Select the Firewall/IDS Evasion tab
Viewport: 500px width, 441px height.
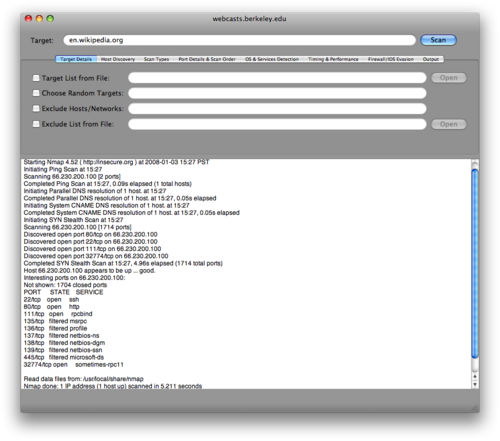point(391,59)
